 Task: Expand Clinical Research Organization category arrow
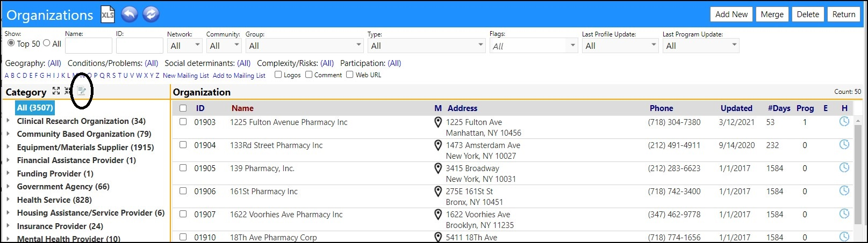[x=8, y=121]
